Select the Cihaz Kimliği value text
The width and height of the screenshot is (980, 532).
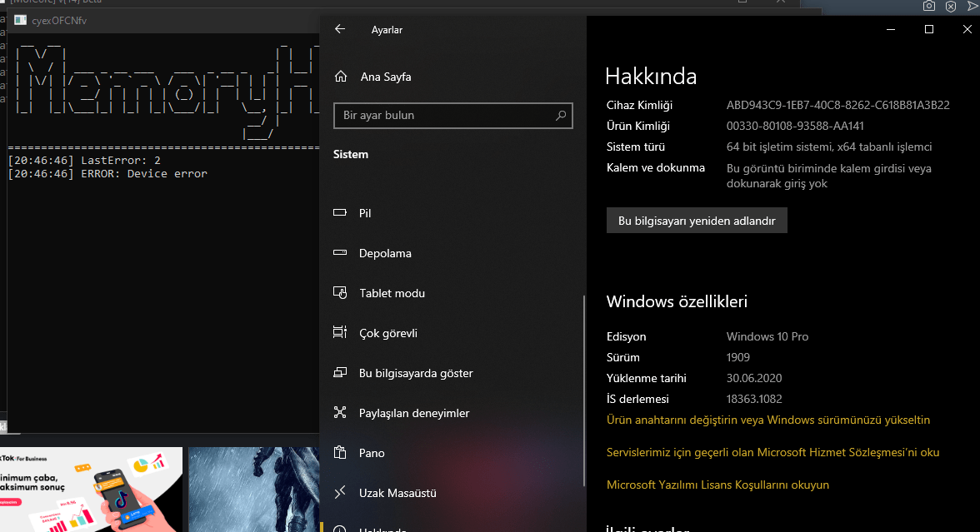pyautogui.click(x=837, y=105)
